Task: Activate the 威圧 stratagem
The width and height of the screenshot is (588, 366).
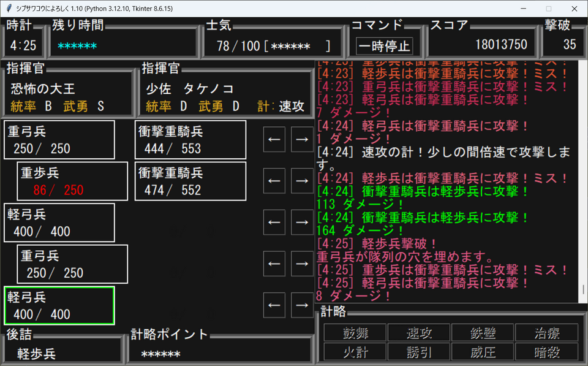Action: pos(483,351)
